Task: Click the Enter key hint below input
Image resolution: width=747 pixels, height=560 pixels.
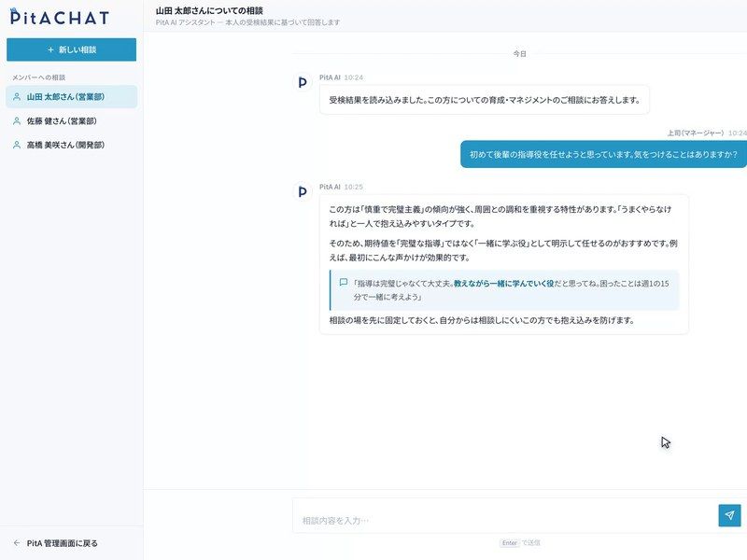Action: (x=509, y=543)
